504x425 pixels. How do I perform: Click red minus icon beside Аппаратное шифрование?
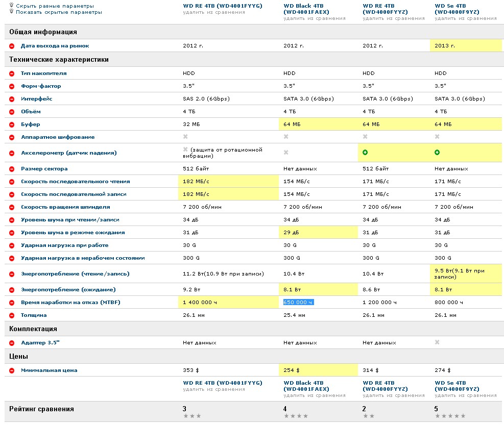pyautogui.click(x=12, y=137)
